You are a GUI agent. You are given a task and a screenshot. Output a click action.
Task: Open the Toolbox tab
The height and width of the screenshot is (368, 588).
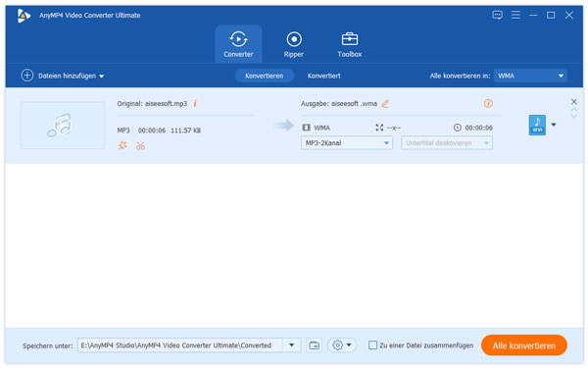[x=350, y=44]
